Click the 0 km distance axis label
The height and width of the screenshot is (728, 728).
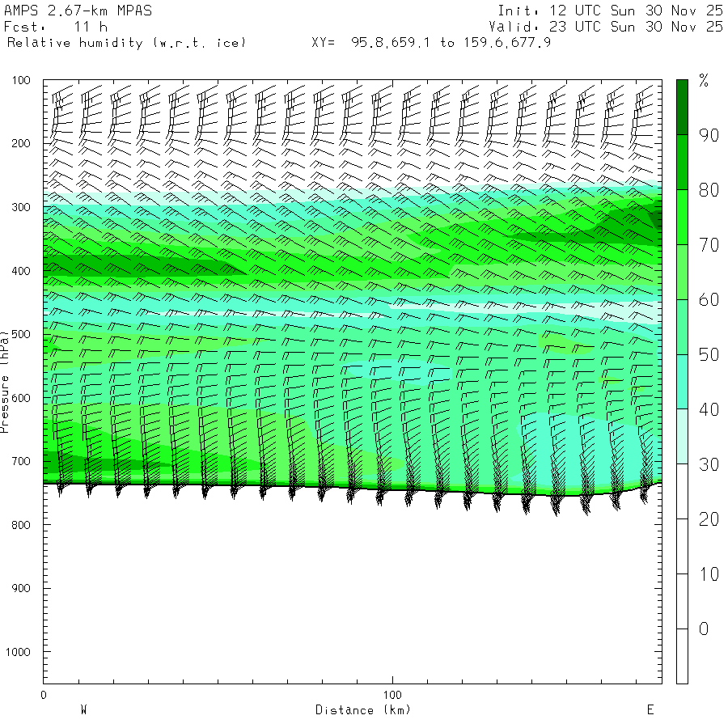pos(44,695)
